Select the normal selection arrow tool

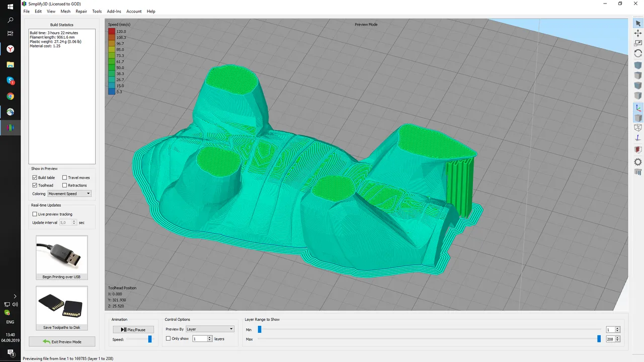tap(638, 24)
